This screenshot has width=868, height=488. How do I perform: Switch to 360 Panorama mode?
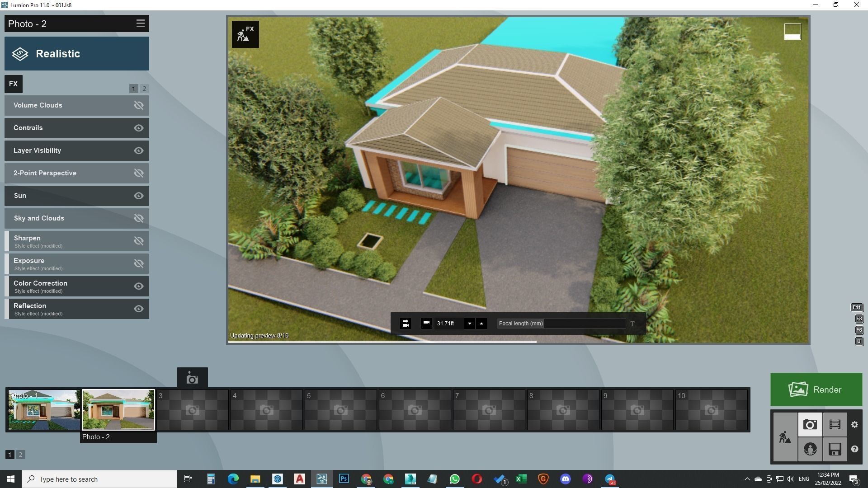(810, 449)
